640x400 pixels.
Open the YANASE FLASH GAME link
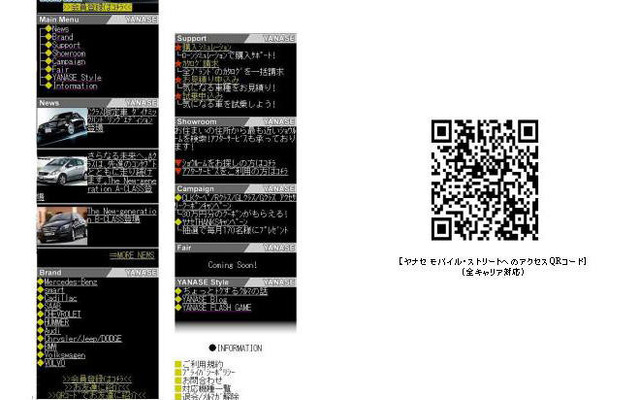[217, 307]
